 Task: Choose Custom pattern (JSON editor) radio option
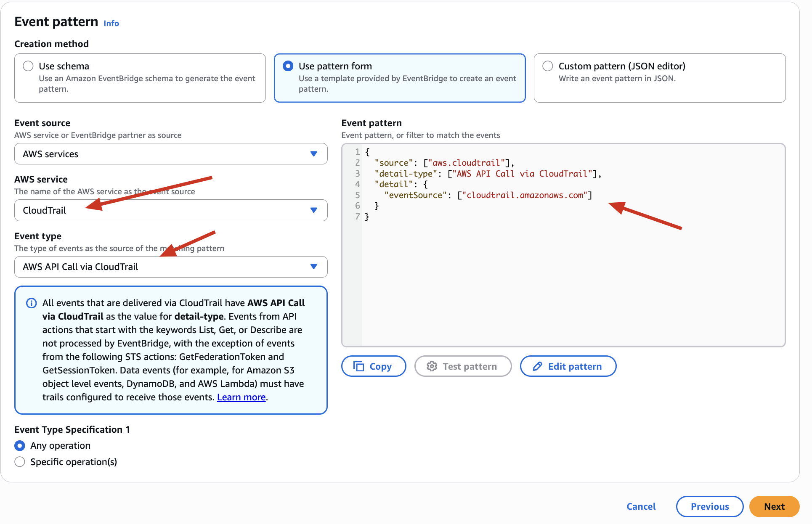click(x=548, y=66)
